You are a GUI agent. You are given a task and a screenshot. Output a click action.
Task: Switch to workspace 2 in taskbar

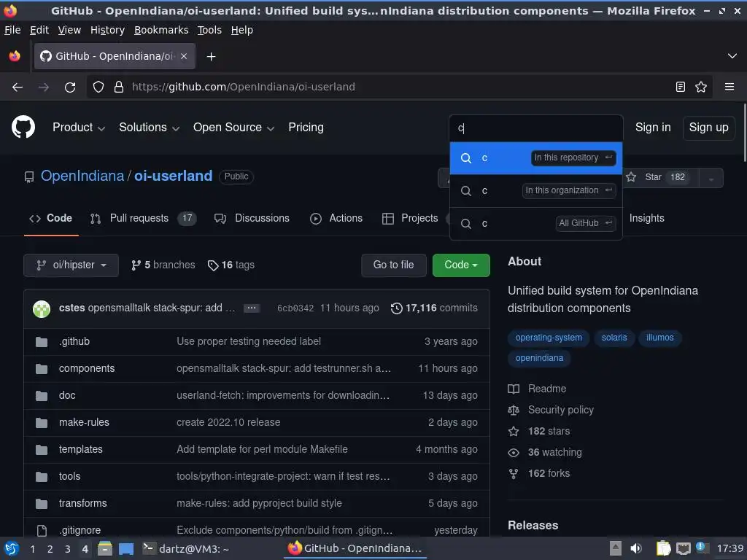pyautogui.click(x=50, y=549)
